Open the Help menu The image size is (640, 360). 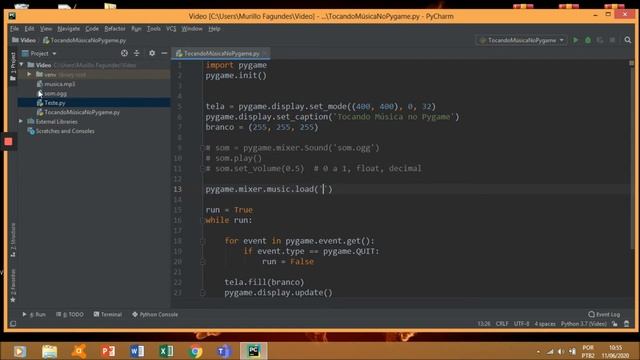tap(214, 29)
